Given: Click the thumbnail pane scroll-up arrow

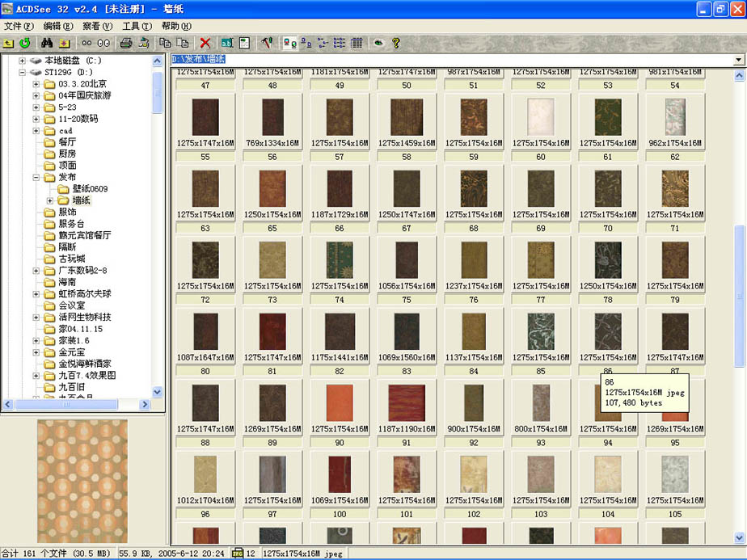Looking at the screenshot, I should coord(739,75).
